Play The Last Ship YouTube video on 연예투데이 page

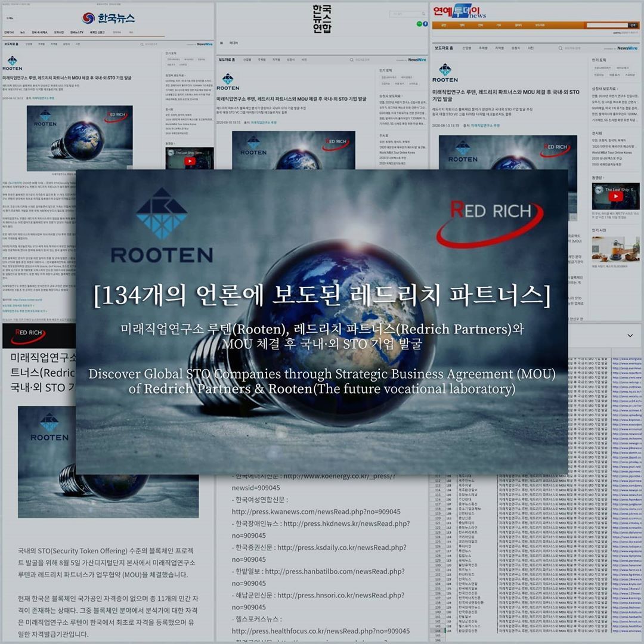click(615, 196)
